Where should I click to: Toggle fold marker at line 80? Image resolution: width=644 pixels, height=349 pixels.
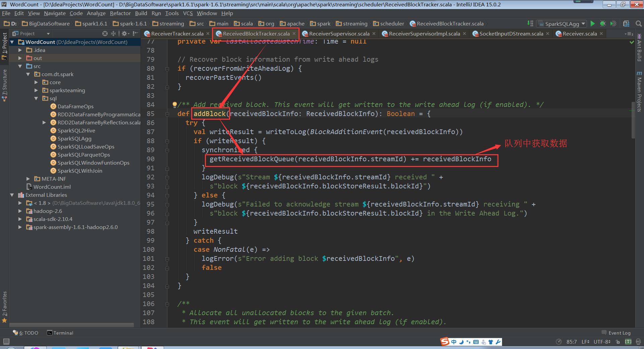point(167,69)
